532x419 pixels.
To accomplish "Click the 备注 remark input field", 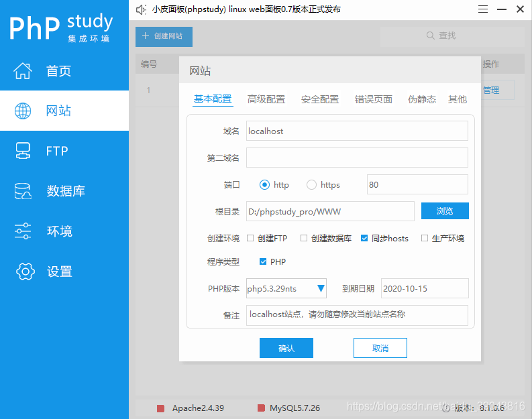I will pyautogui.click(x=357, y=315).
